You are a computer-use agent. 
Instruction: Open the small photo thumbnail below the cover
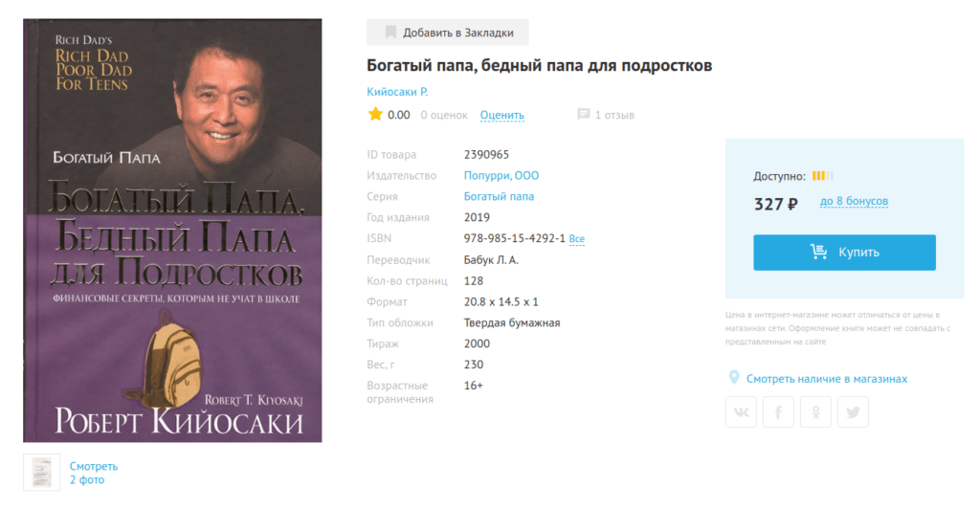(x=41, y=472)
